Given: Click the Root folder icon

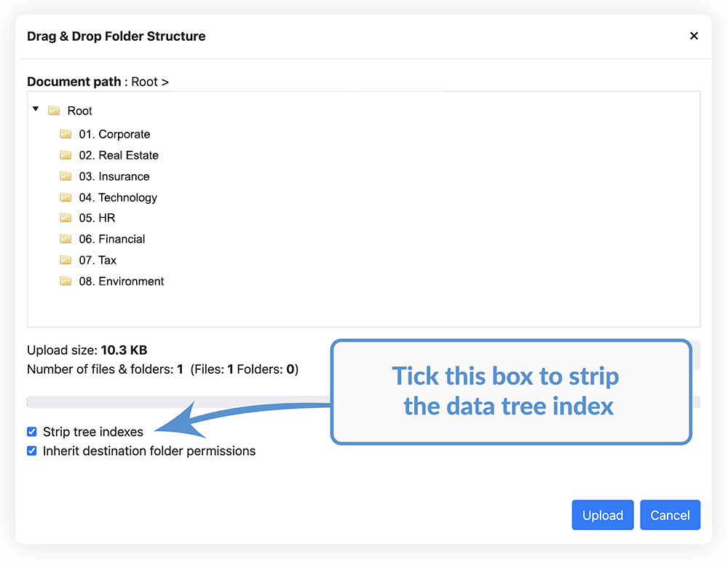Looking at the screenshot, I should [54, 111].
